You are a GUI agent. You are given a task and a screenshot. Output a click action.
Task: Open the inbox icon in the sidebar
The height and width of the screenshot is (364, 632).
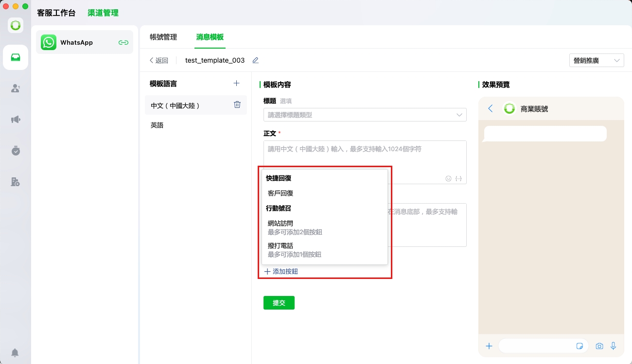point(16,57)
